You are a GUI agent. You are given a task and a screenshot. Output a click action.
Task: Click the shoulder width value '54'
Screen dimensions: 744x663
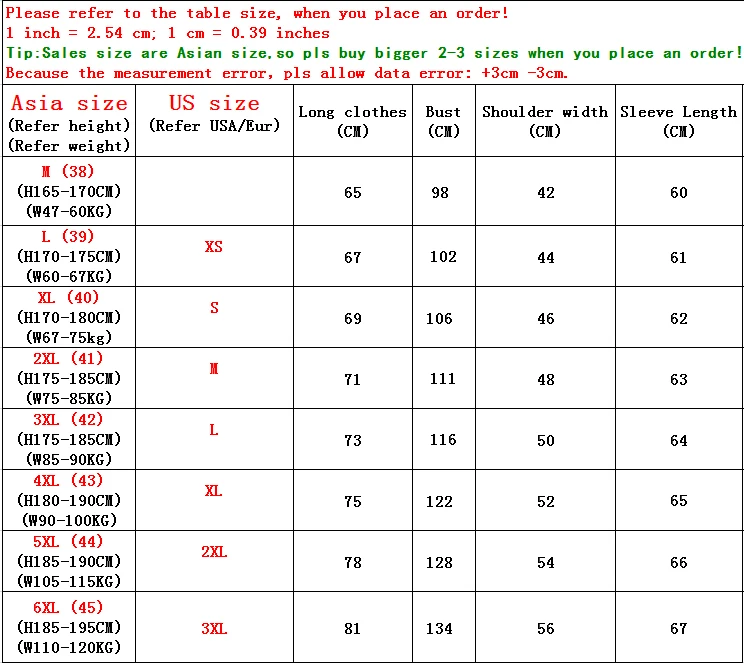tap(546, 563)
